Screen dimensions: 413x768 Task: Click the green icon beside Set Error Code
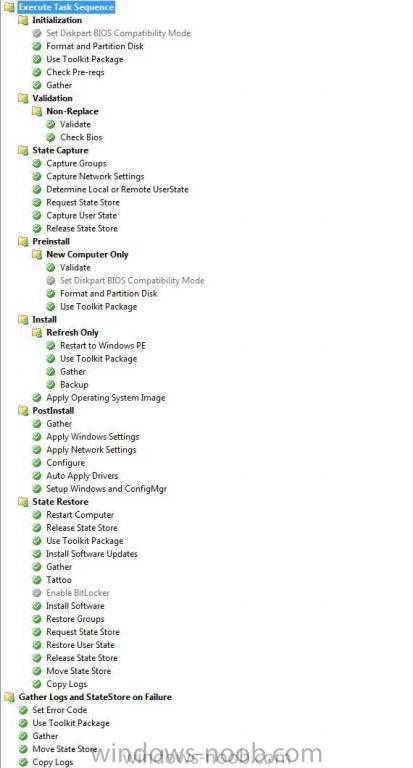coord(23,710)
